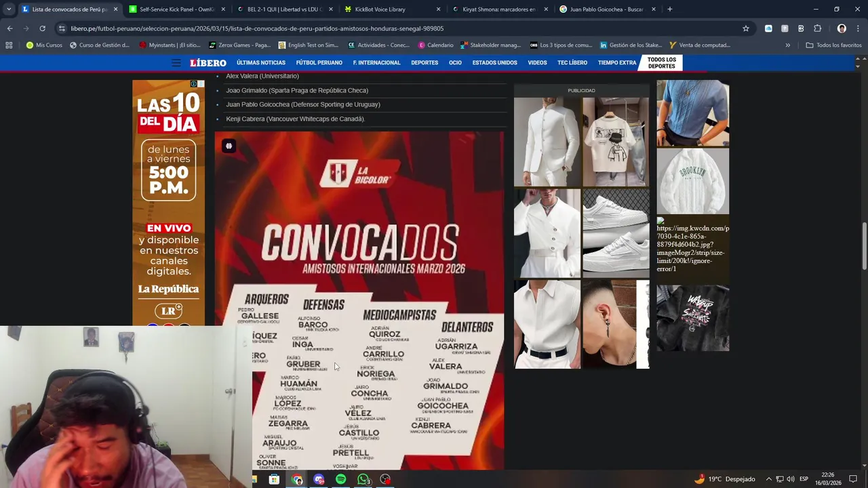Open Chrome from the taskbar
The height and width of the screenshot is (488, 868).
[297, 479]
